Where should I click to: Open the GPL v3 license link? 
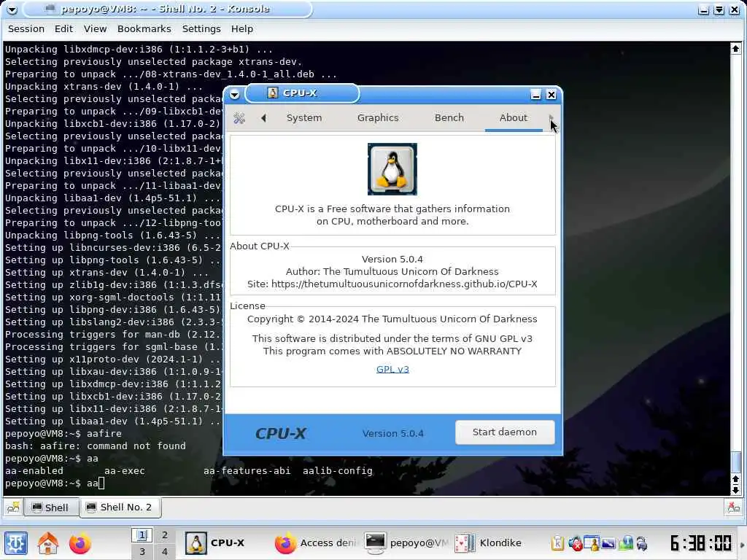pos(392,369)
